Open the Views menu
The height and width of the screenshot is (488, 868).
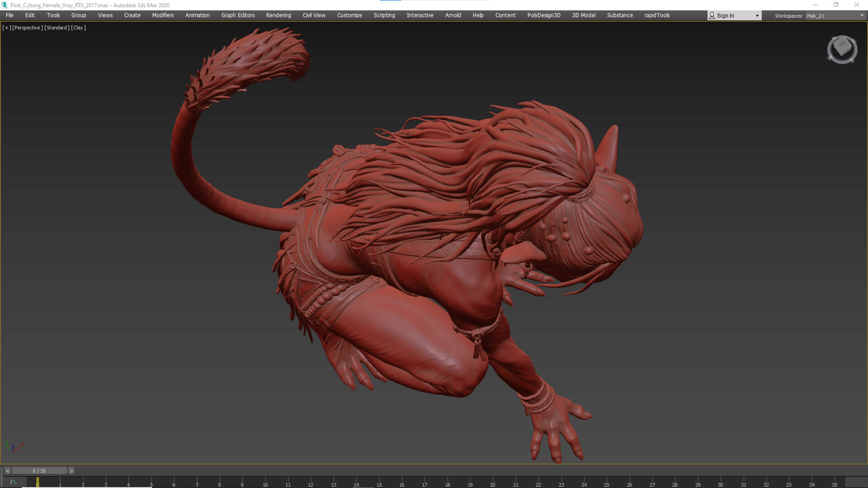[x=105, y=15]
